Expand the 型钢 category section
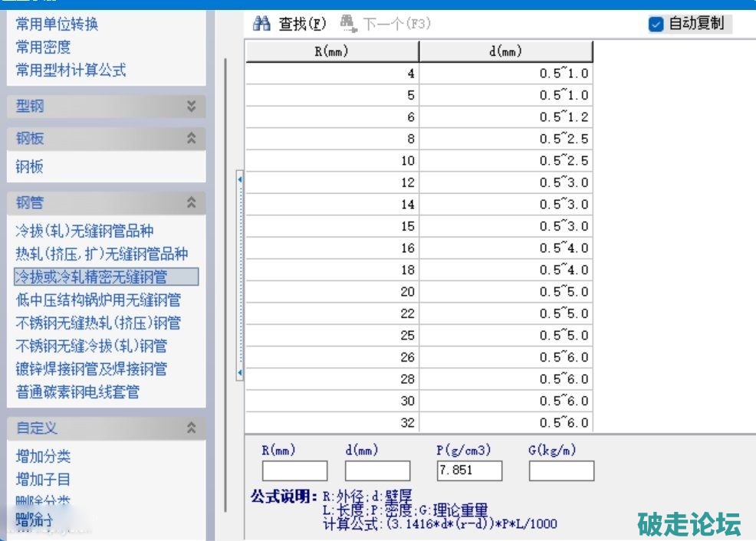Screen dimensions: 756x541 191,107
